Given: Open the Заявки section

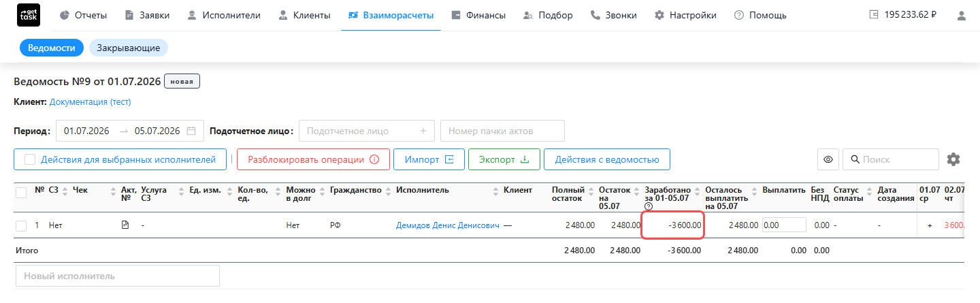Looking at the screenshot, I should click(147, 15).
